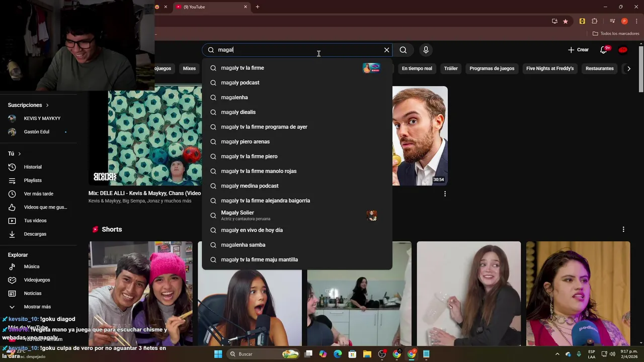Select the "Five Nights at Freddy's" chip

point(550,68)
